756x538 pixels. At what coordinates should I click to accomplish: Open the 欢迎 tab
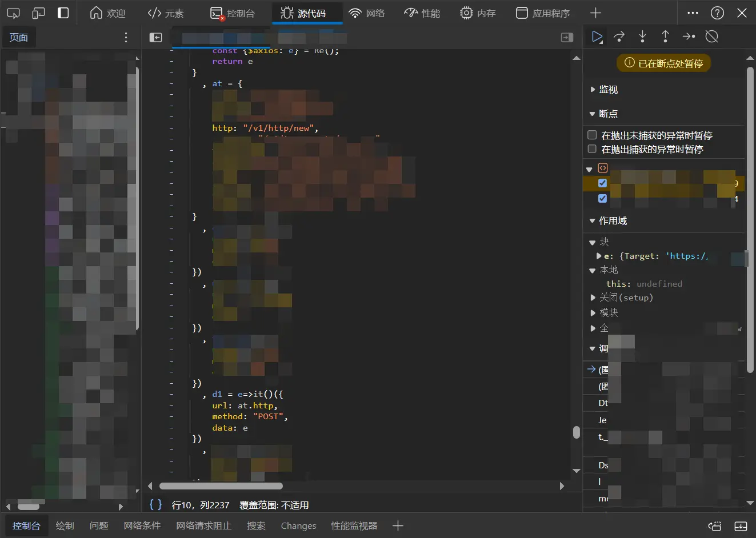107,13
